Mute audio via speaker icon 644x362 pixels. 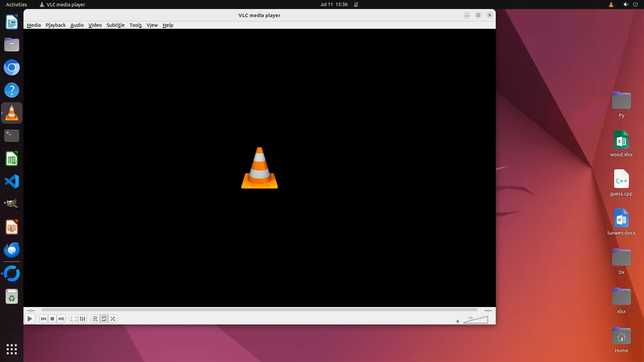tap(458, 321)
